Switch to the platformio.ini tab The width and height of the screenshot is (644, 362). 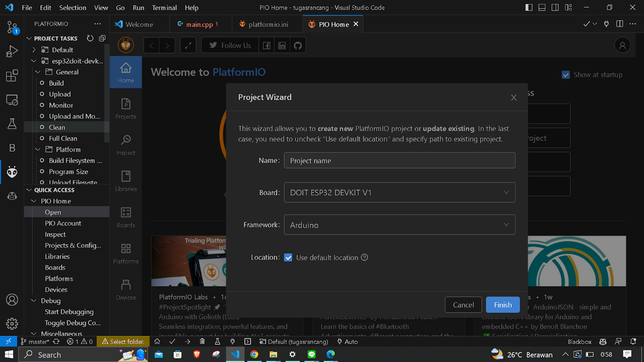pyautogui.click(x=268, y=24)
